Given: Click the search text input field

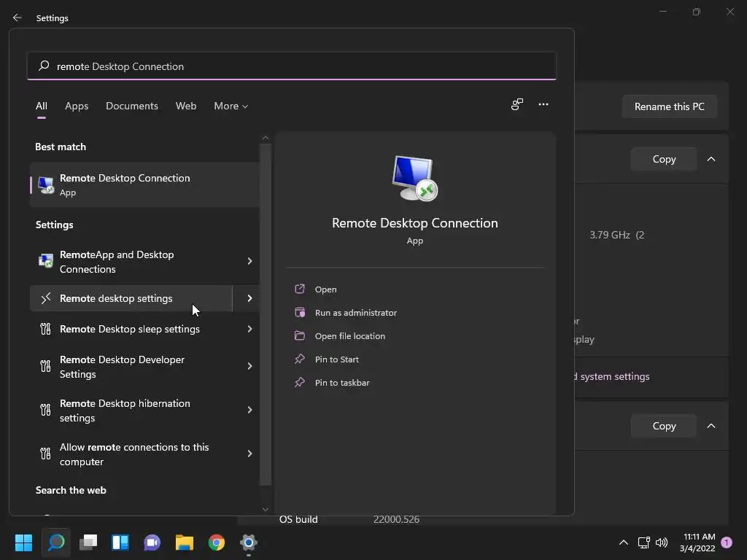Looking at the screenshot, I should 292,66.
